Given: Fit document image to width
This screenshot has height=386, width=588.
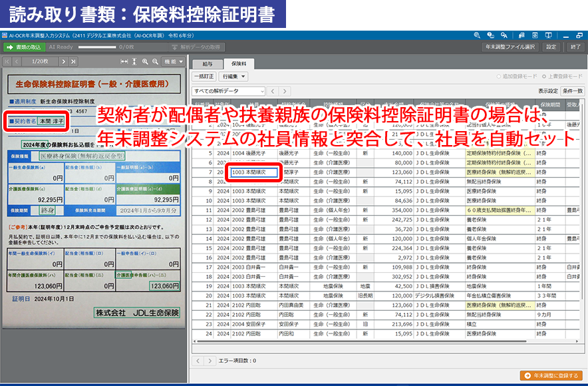Looking at the screenshot, I should tap(124, 61).
